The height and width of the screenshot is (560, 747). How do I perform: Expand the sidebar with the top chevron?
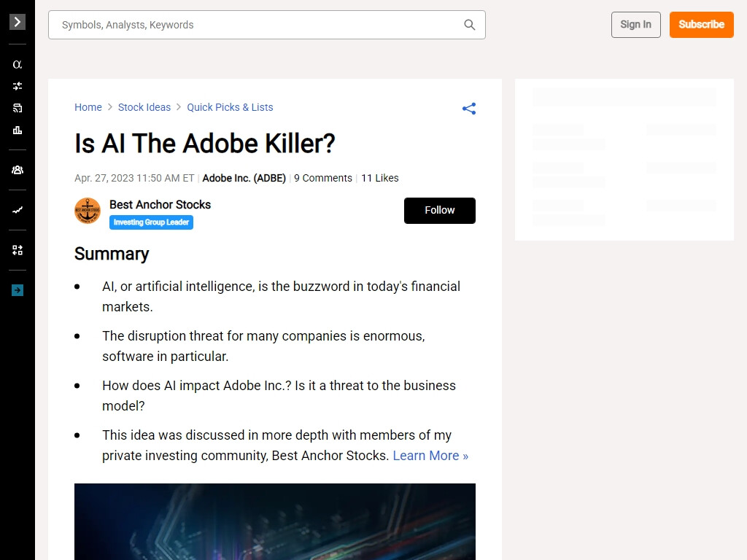18,22
